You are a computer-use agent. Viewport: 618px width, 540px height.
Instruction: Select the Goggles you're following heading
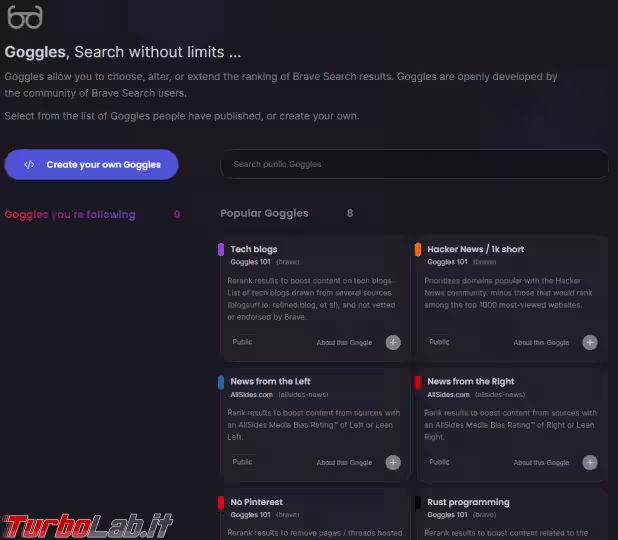(70, 214)
